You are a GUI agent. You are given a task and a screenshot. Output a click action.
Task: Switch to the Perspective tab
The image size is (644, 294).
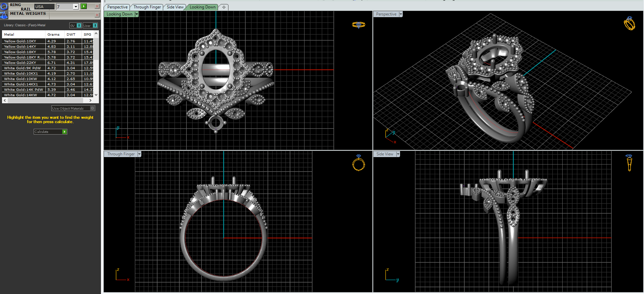117,7
